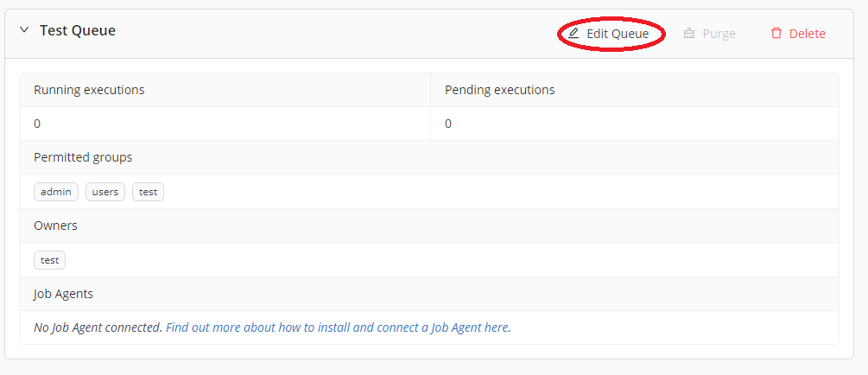Image resolution: width=868 pixels, height=375 pixels.
Task: Click the pencil icon beside Edit Queue
Action: [x=574, y=34]
